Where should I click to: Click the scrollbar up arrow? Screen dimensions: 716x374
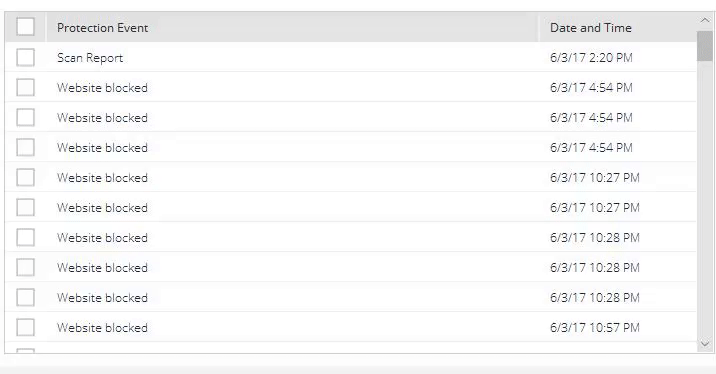[x=705, y=21]
